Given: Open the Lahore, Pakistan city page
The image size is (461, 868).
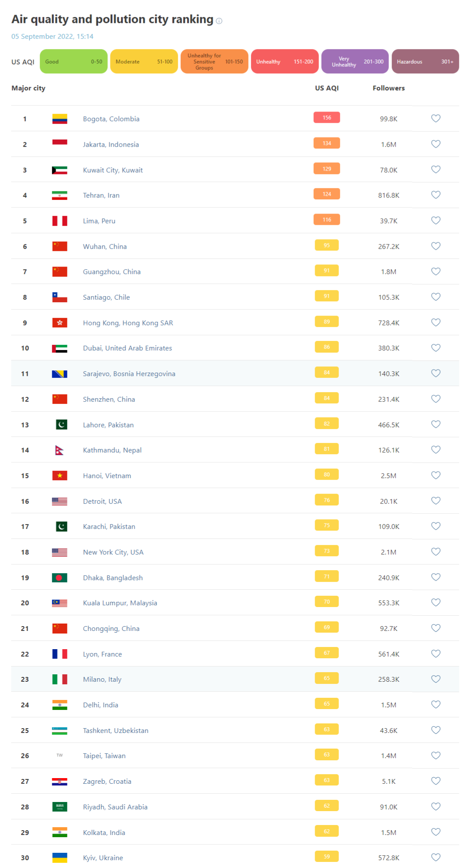Looking at the screenshot, I should click(x=108, y=425).
